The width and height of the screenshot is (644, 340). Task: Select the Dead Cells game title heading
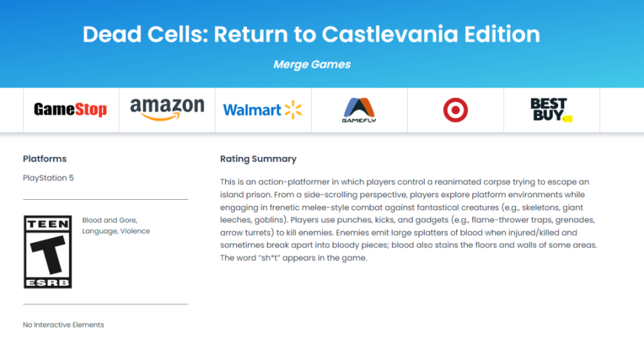click(x=311, y=34)
